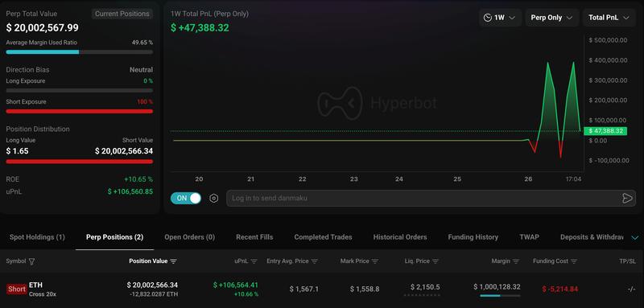Click ETH position value $20,002,566.34 in table
Viewport: 644px width, 308px height.
(x=152, y=285)
